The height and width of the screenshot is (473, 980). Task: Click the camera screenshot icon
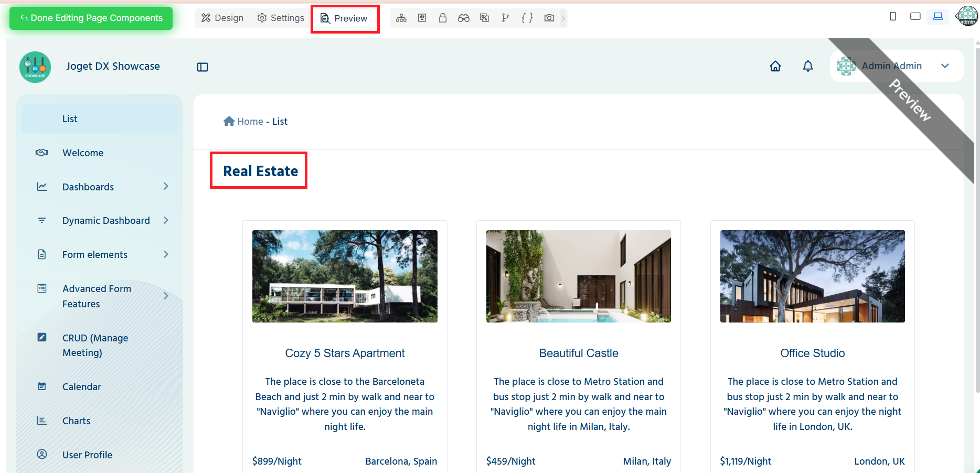point(549,18)
